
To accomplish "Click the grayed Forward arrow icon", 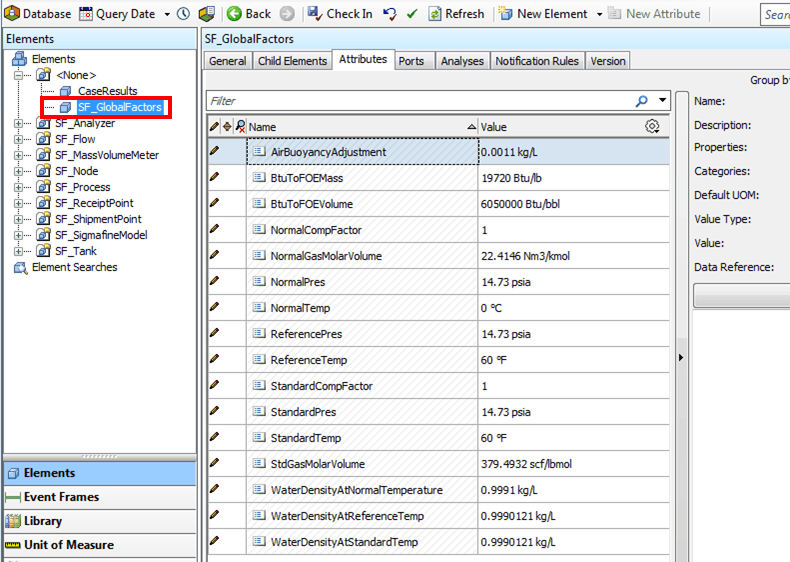I will tap(287, 14).
